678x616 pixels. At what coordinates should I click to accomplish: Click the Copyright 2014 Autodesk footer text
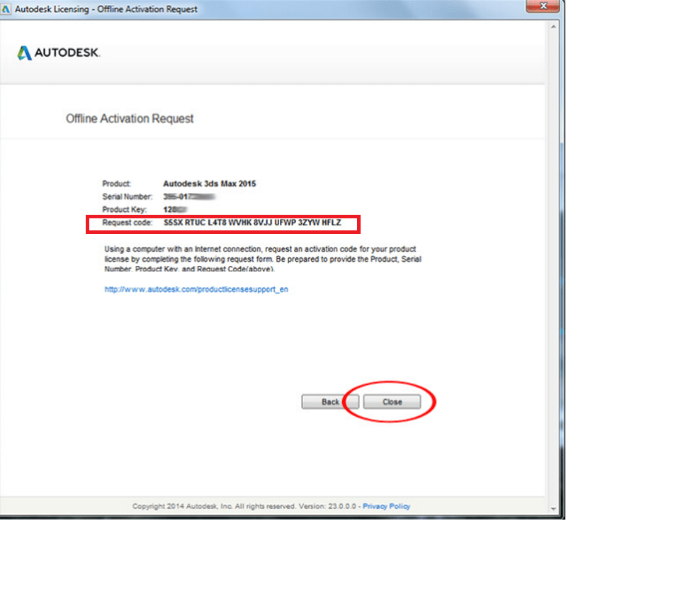click(244, 506)
